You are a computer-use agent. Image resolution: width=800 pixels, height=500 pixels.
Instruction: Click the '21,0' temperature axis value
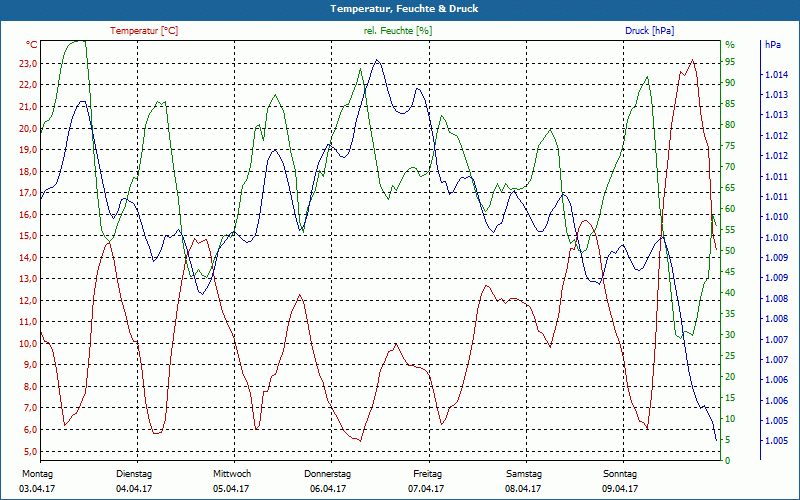(x=28, y=107)
